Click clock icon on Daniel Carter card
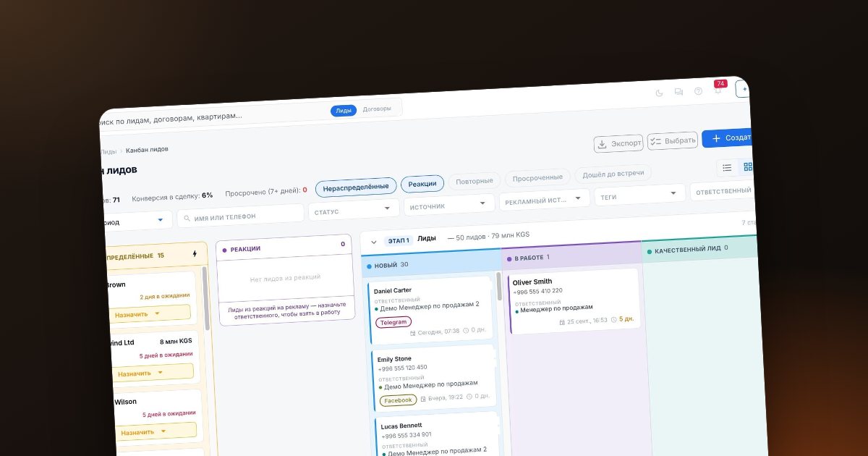868x456 pixels. point(466,331)
